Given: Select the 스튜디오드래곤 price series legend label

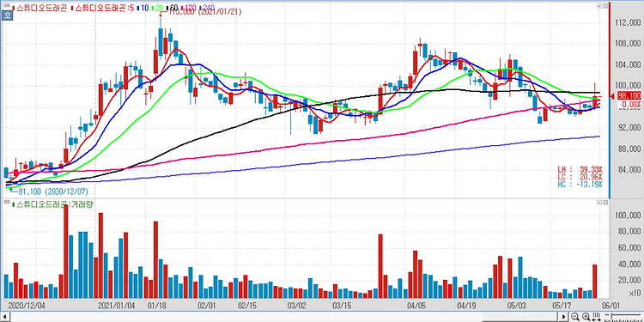Looking at the screenshot, I should (x=40, y=8).
